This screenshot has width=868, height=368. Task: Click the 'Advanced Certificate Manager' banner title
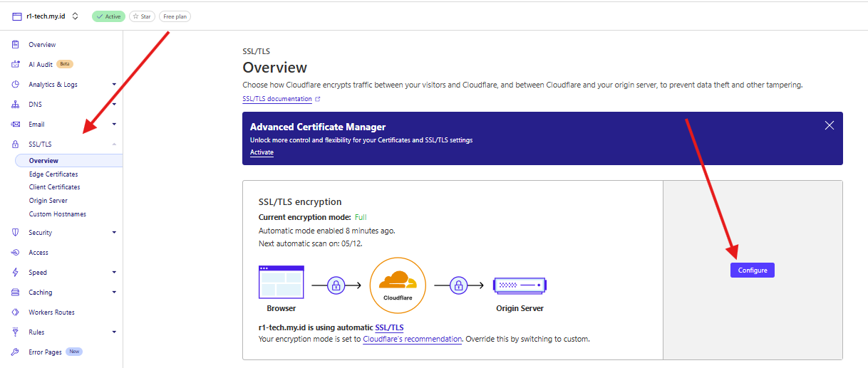coord(318,127)
